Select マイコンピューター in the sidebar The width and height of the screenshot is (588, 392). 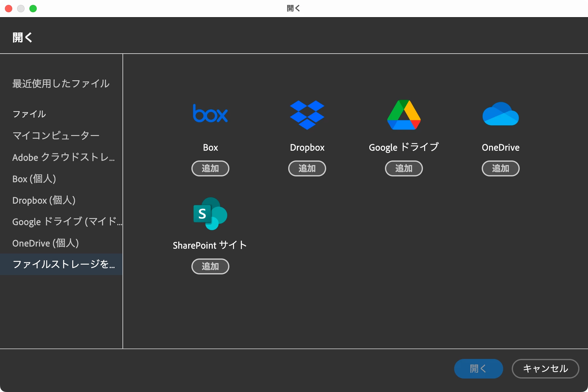coord(56,135)
